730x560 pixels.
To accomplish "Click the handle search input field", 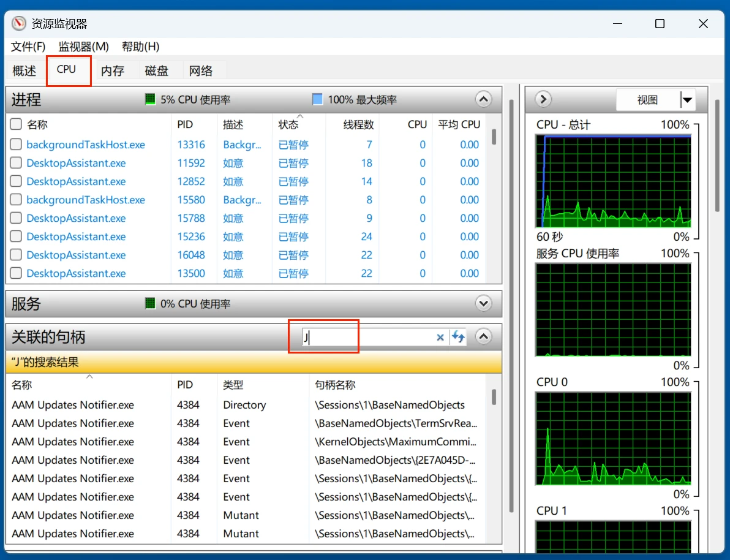I will [368, 337].
